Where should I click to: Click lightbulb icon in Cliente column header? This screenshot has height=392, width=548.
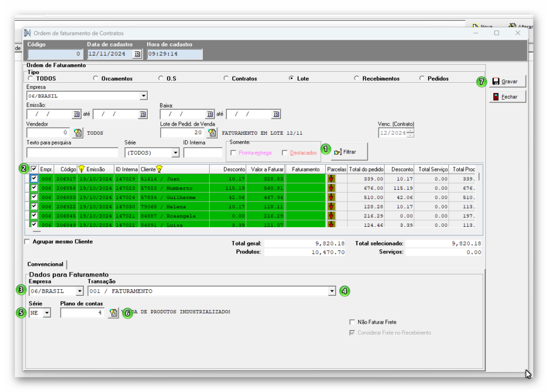[159, 169]
